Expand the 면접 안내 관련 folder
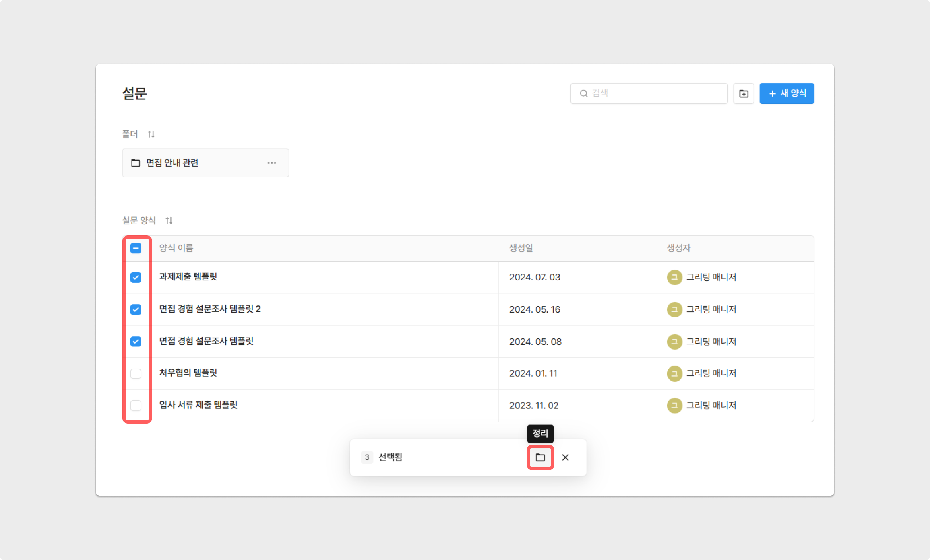Viewport: 930px width, 560px height. [173, 163]
